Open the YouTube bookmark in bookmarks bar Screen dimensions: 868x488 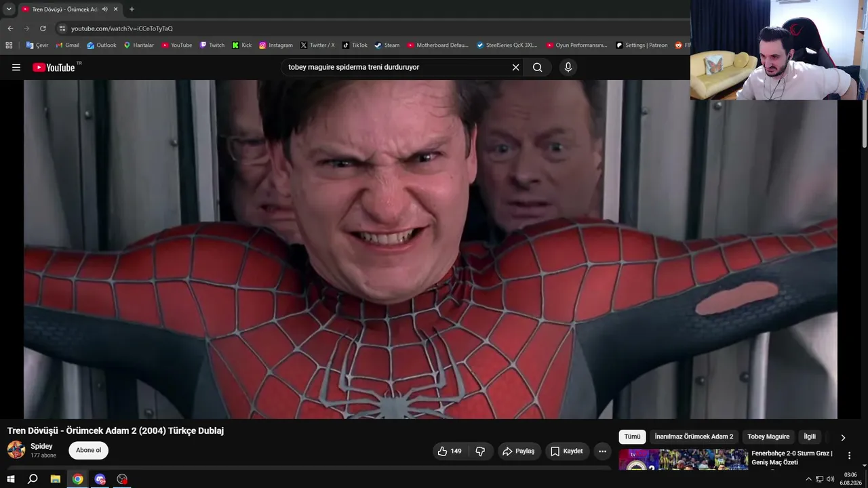pos(176,45)
